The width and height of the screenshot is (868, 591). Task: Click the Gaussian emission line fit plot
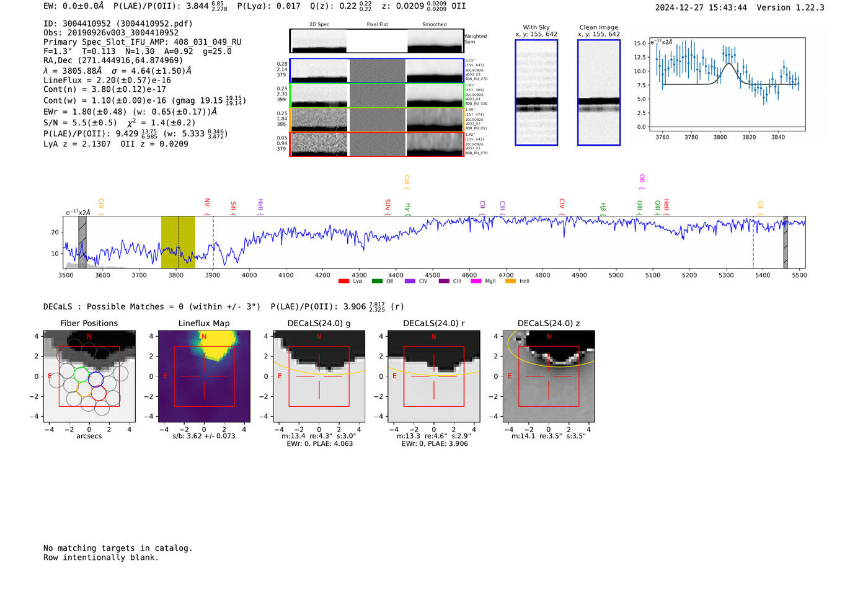727,85
